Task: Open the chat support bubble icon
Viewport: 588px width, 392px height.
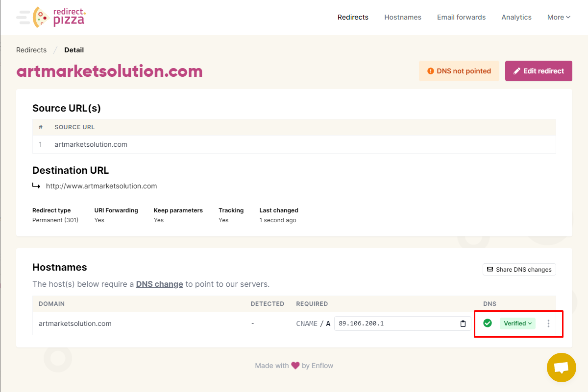Action: point(562,368)
